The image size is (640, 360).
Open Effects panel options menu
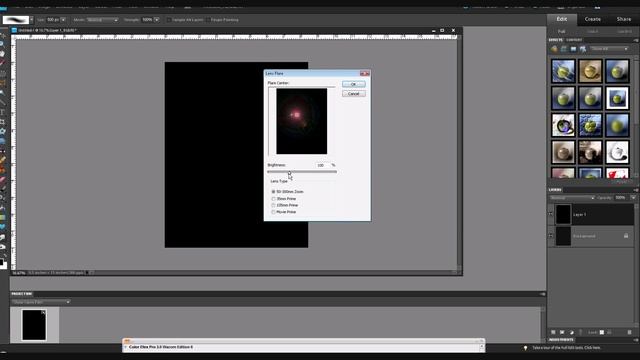[636, 40]
